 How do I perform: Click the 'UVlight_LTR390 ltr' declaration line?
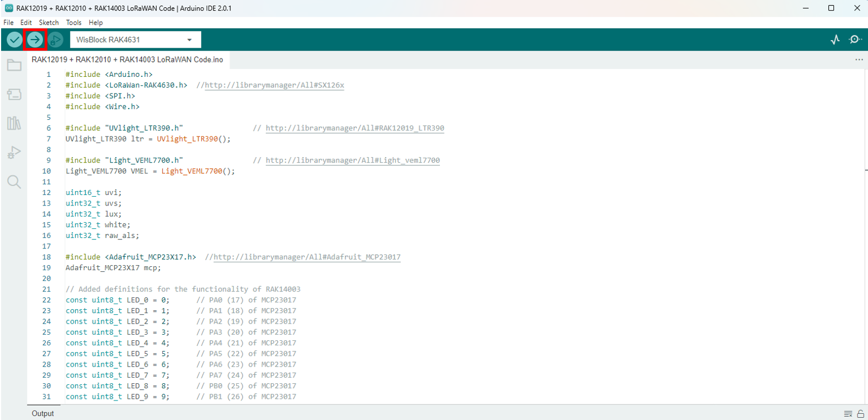[x=148, y=139]
